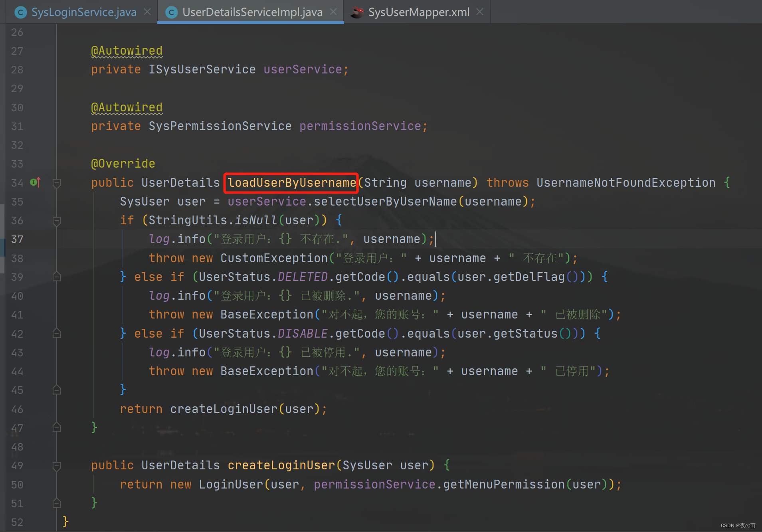Screen dimensions: 762x532
Task: Click the implements-method gutter icon on line 34
Action: [x=35, y=182]
